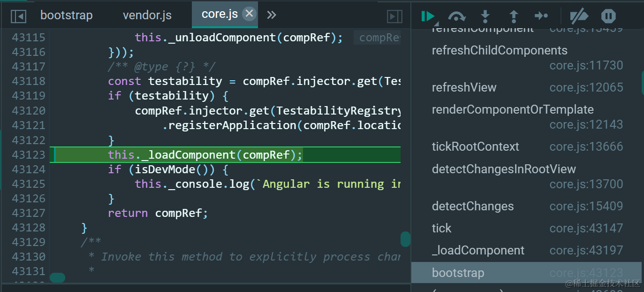Screen dimensions: 644x292
Task: Switch to the vendor.js tab
Action: 147,15
